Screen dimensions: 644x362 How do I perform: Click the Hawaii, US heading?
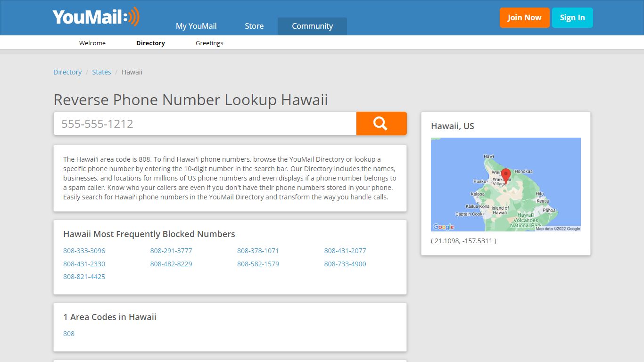(453, 126)
